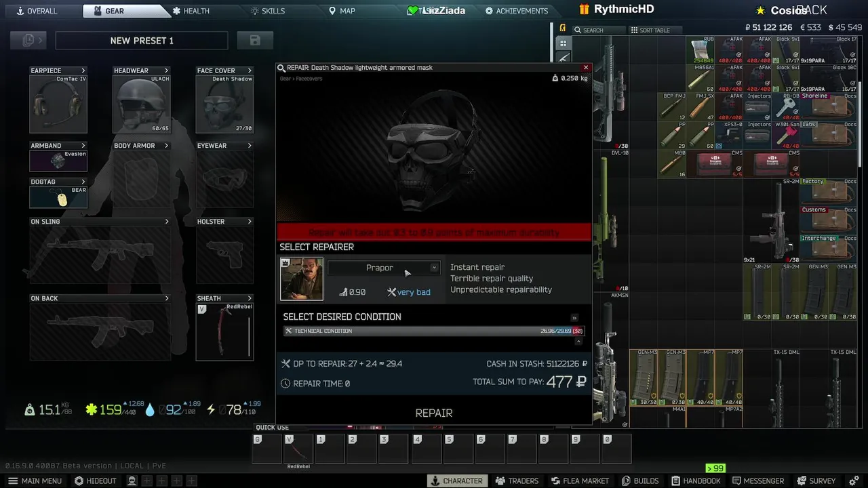Select the XPS3-0 sight item
868x488 pixels.
[x=730, y=136]
